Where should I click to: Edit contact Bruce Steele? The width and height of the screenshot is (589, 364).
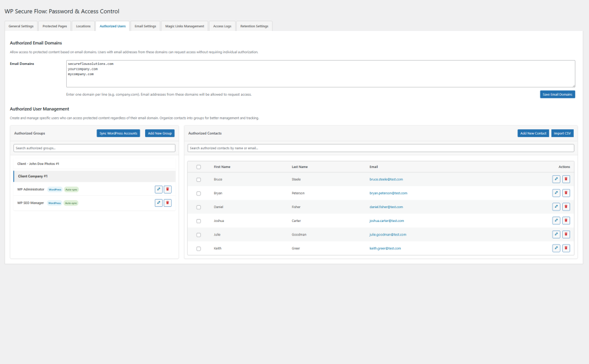click(x=556, y=180)
